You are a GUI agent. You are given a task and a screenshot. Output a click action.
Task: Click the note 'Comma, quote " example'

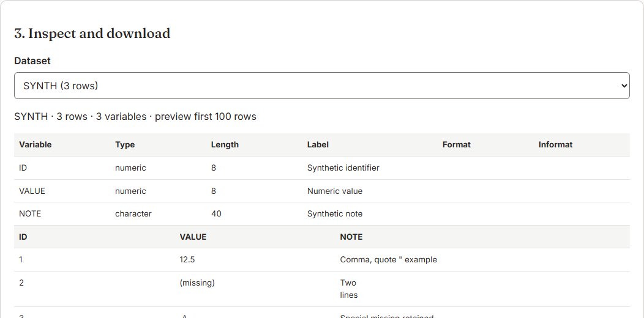click(x=389, y=260)
